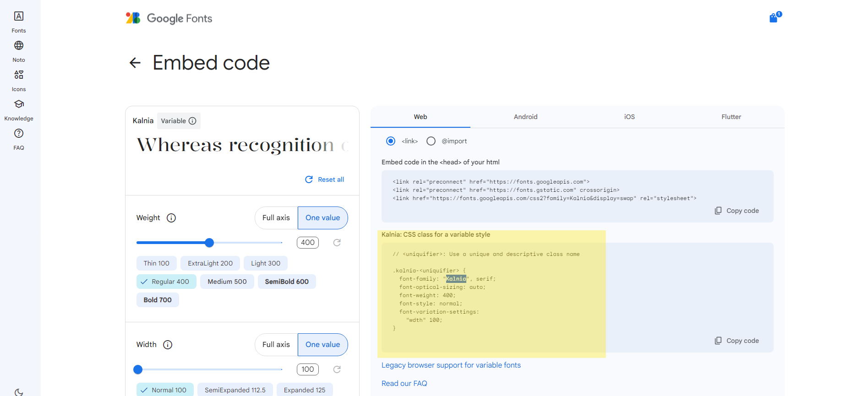The image size is (868, 396).
Task: Show Width axis info icon
Action: 168,345
